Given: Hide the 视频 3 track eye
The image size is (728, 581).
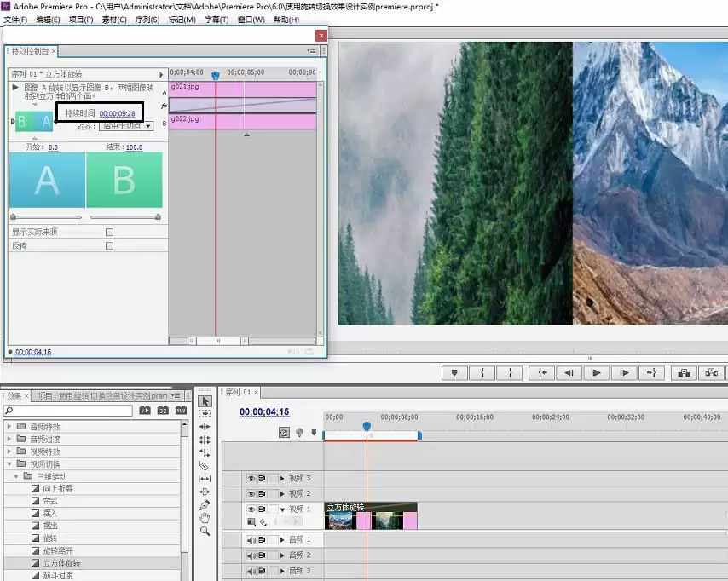Looking at the screenshot, I should tap(251, 478).
